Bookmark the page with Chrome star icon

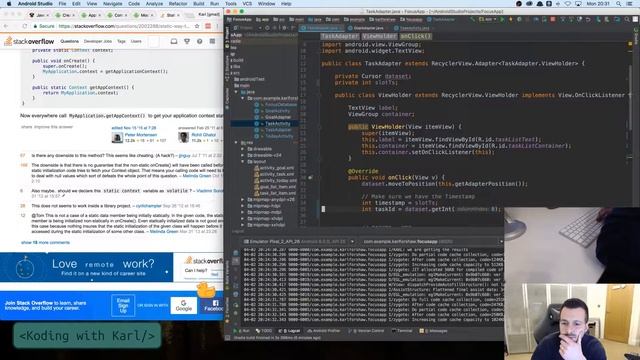coord(197,26)
